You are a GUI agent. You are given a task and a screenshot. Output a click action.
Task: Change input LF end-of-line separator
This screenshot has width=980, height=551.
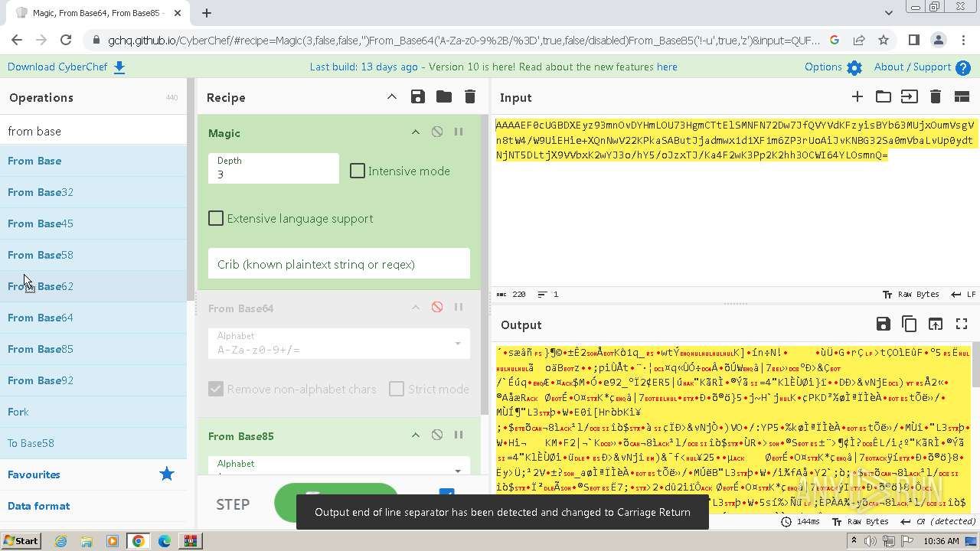click(x=963, y=295)
